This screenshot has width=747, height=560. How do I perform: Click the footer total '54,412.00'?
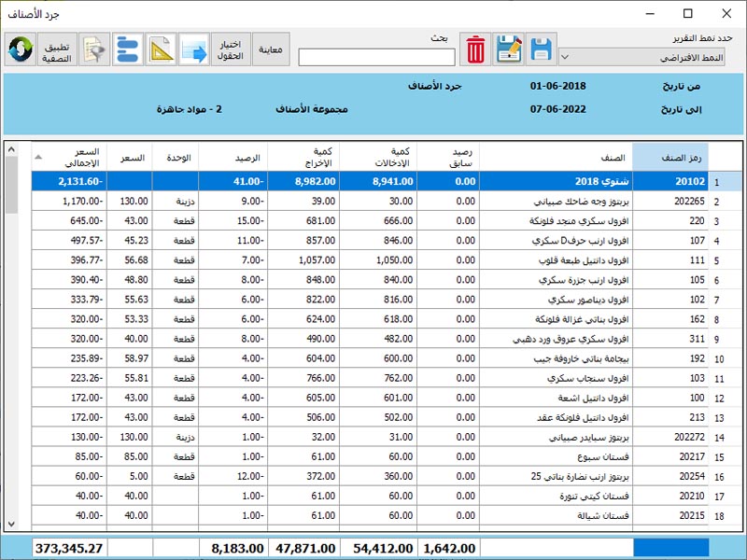[x=378, y=548]
